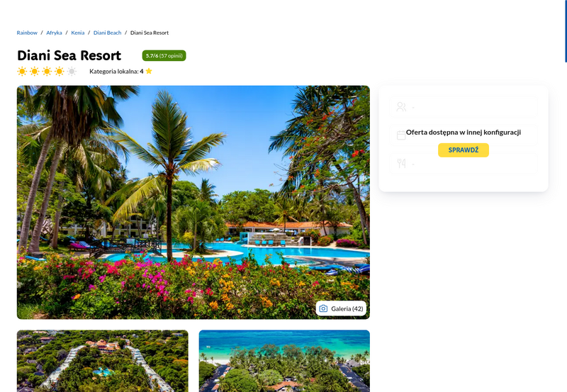Image resolution: width=567 pixels, height=392 pixels.
Task: Click the yellow star beside Kategoria lokalna
Action: [149, 71]
